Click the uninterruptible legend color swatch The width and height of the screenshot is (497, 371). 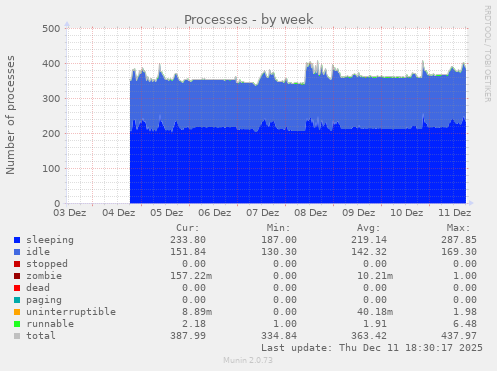[x=17, y=312]
